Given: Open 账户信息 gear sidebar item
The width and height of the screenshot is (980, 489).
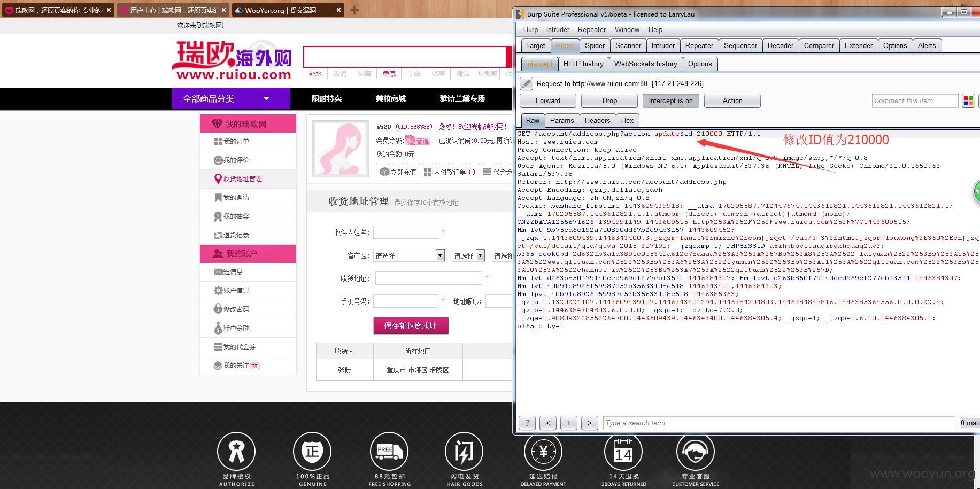Looking at the screenshot, I should coord(232,291).
